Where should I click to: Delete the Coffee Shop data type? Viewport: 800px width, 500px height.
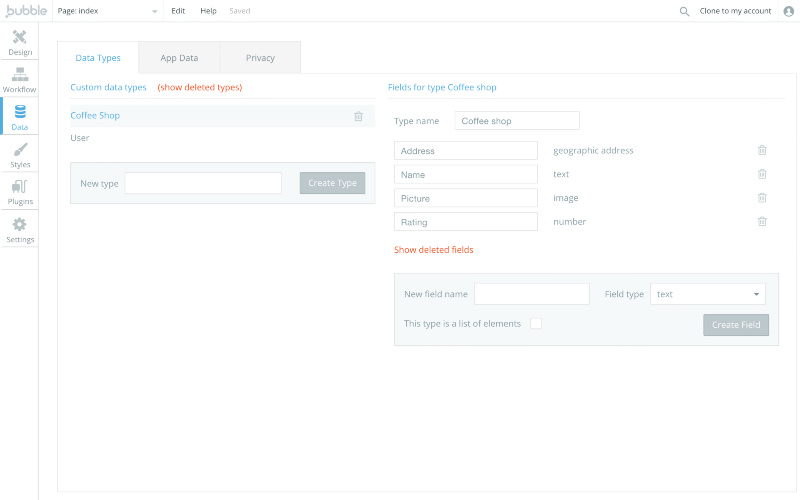[359, 116]
